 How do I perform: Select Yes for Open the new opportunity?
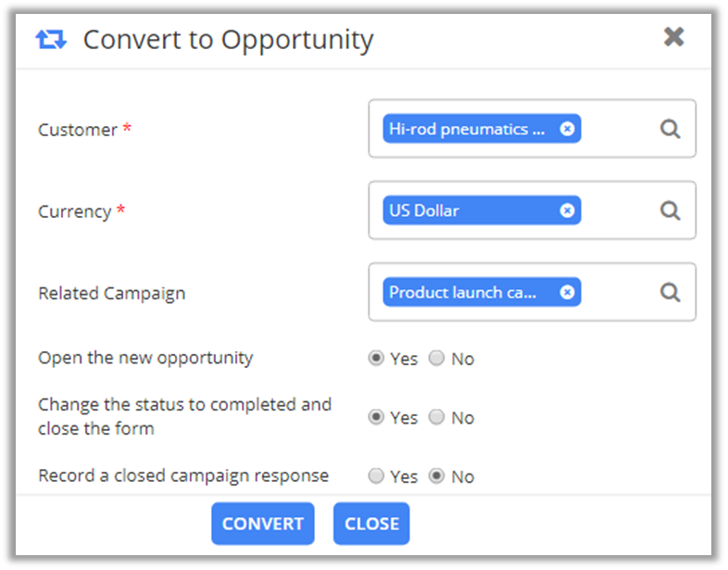[376, 358]
